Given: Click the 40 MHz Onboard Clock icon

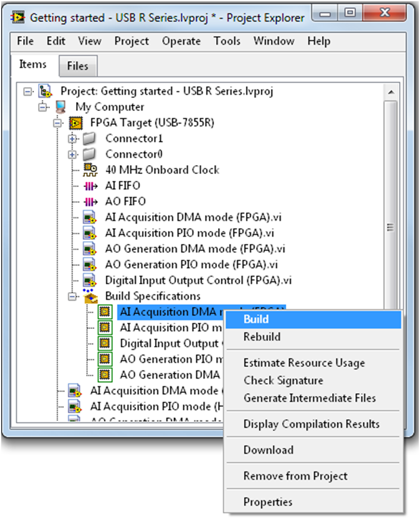Looking at the screenshot, I should 90,170.
